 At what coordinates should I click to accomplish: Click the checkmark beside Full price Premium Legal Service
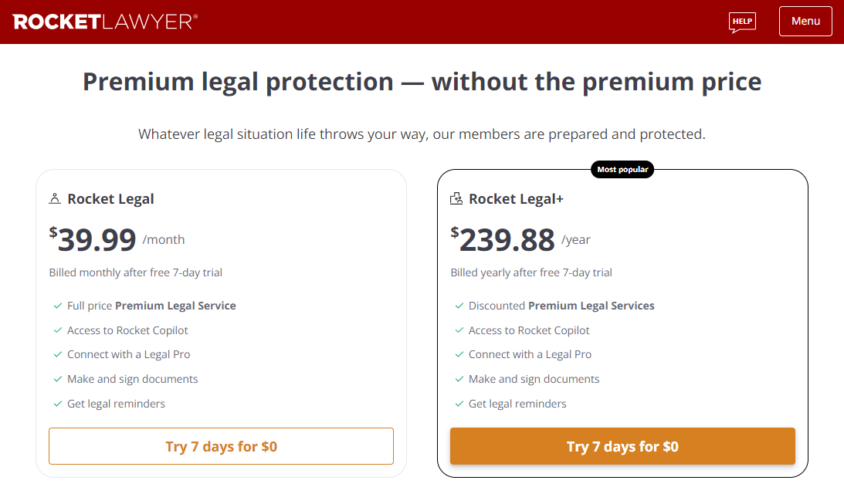(57, 305)
